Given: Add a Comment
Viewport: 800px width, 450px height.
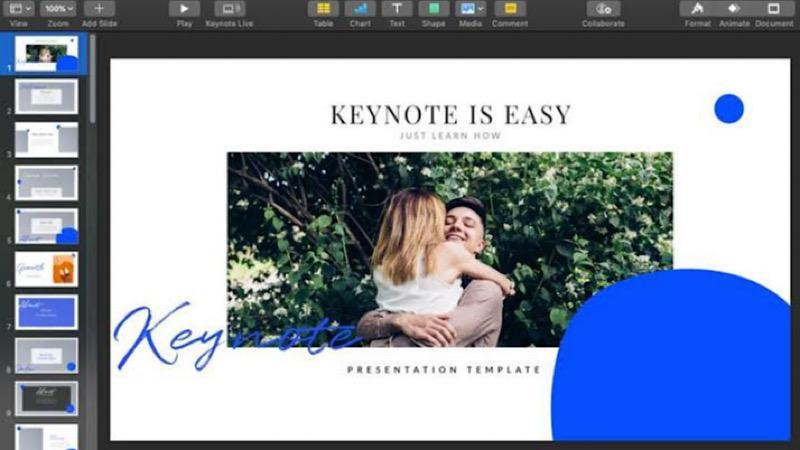Looking at the screenshot, I should [510, 9].
